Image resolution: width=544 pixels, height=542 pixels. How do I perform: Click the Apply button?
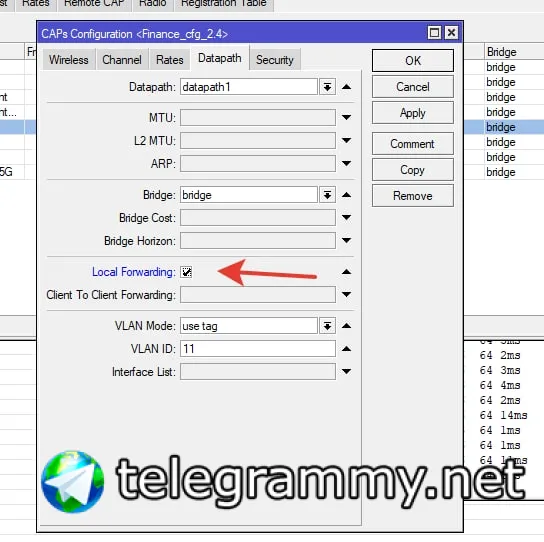(x=413, y=113)
